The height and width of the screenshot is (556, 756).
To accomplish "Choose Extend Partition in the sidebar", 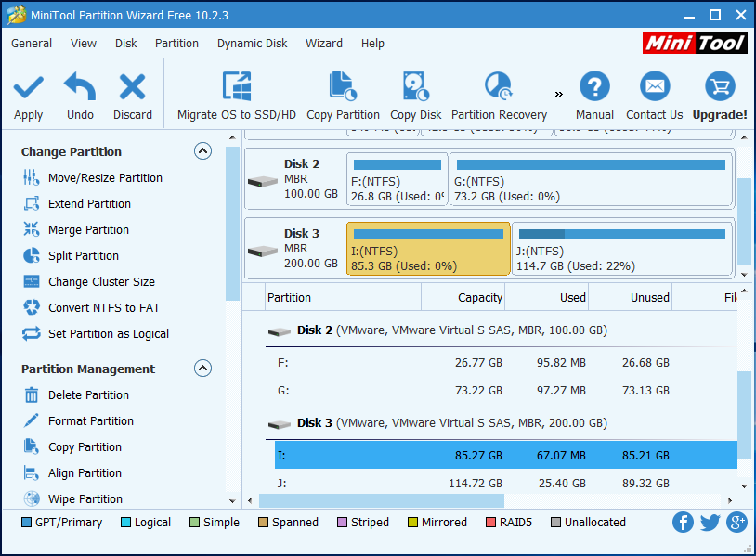I will pos(77,204).
